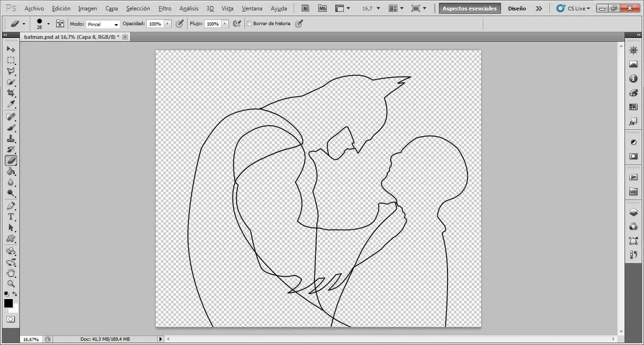Open the Actions panel icon
The image size is (644, 345).
(633, 177)
